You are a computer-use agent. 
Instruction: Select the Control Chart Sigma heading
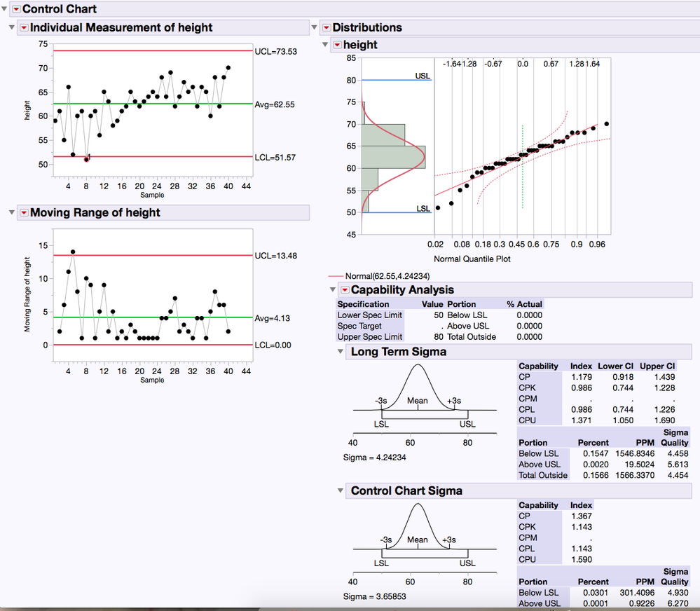[x=406, y=491]
